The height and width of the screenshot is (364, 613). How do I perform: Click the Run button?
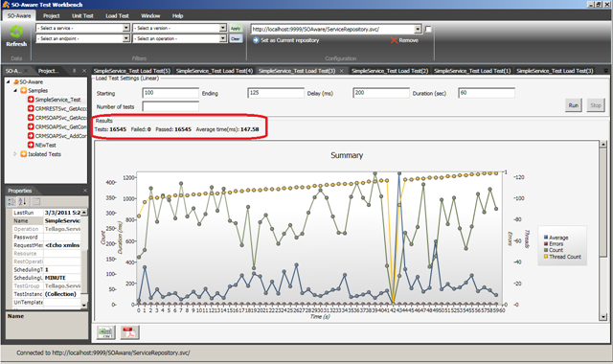point(573,105)
